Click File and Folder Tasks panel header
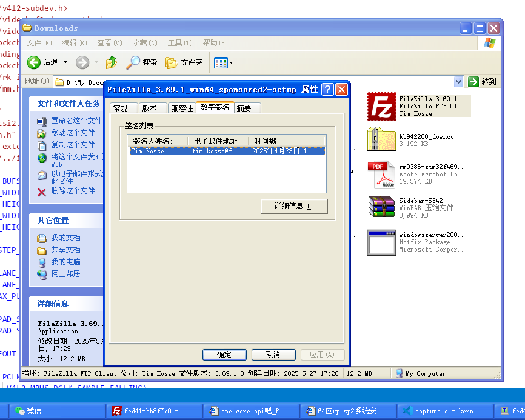525x420 pixels. tap(67, 104)
